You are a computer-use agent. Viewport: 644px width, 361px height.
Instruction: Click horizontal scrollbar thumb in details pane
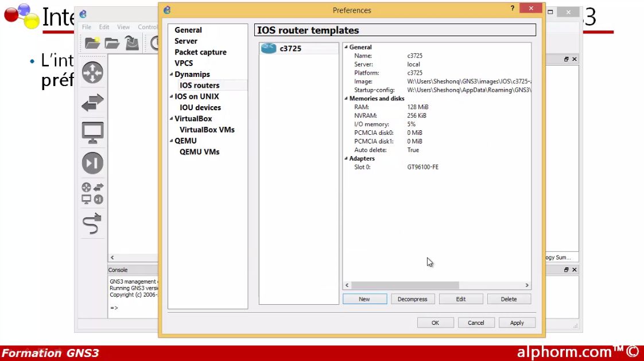[x=405, y=285]
